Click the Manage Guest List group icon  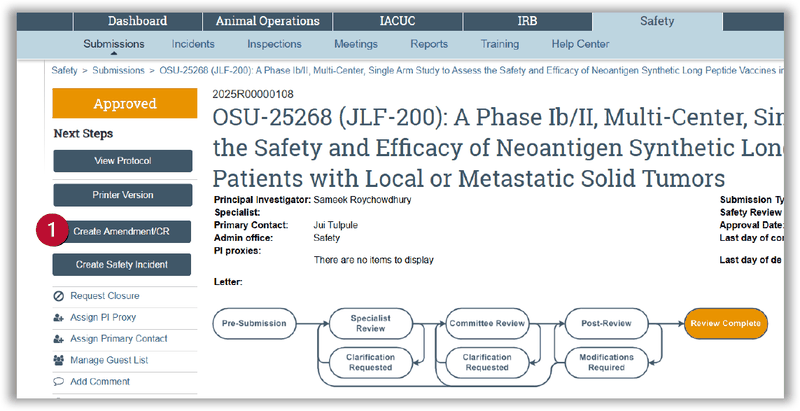(x=59, y=361)
